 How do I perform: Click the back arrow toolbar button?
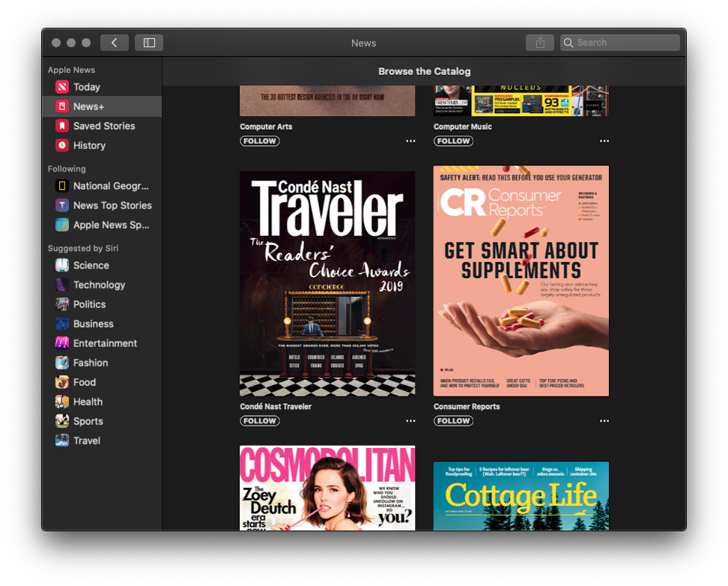pos(114,43)
